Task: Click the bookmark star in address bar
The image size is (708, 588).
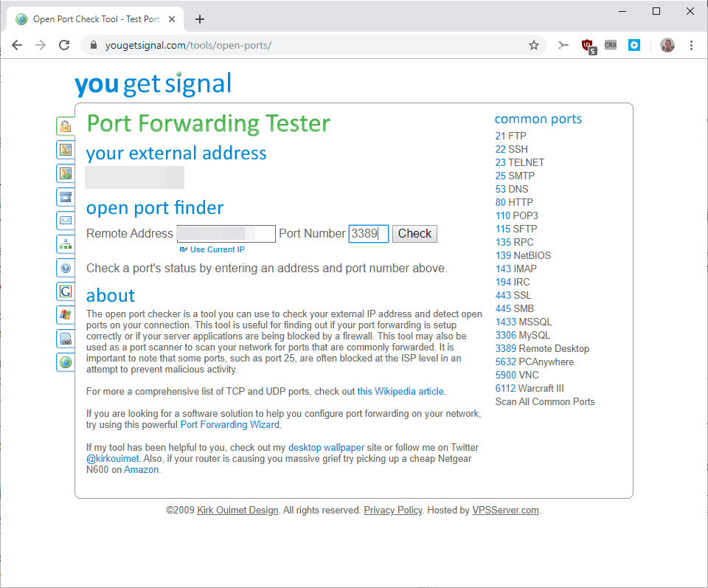Action: [533, 45]
